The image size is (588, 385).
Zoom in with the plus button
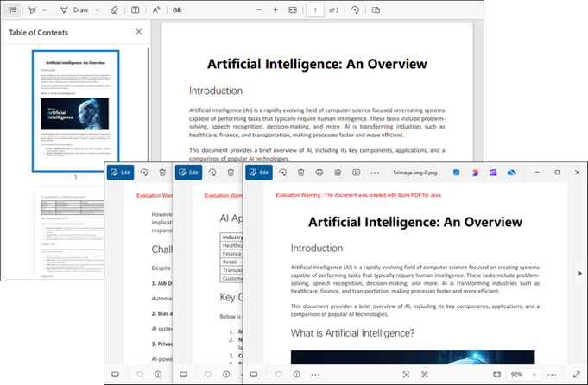click(x=275, y=10)
